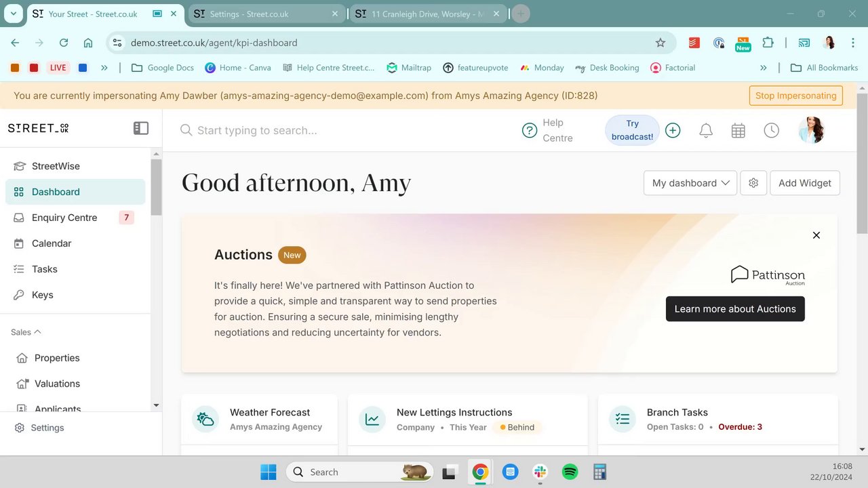The width and height of the screenshot is (868, 488).
Task: Open the clock history icon in header
Action: tap(772, 130)
